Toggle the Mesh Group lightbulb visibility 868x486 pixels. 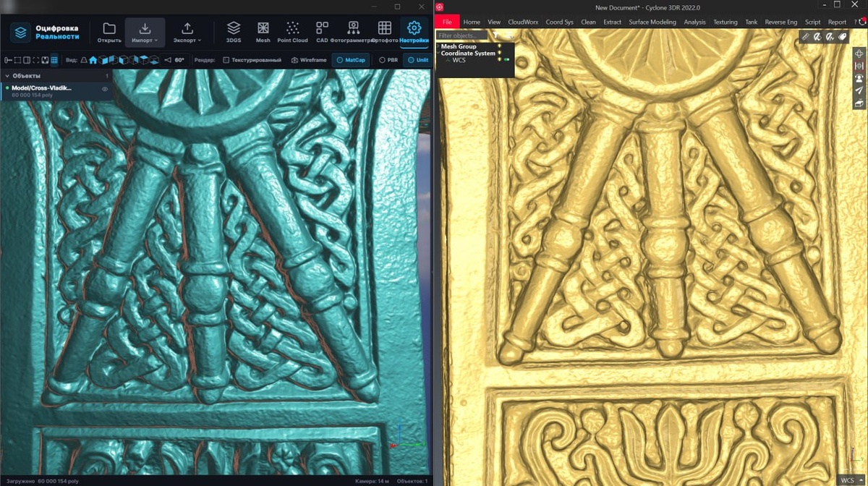[x=499, y=46]
